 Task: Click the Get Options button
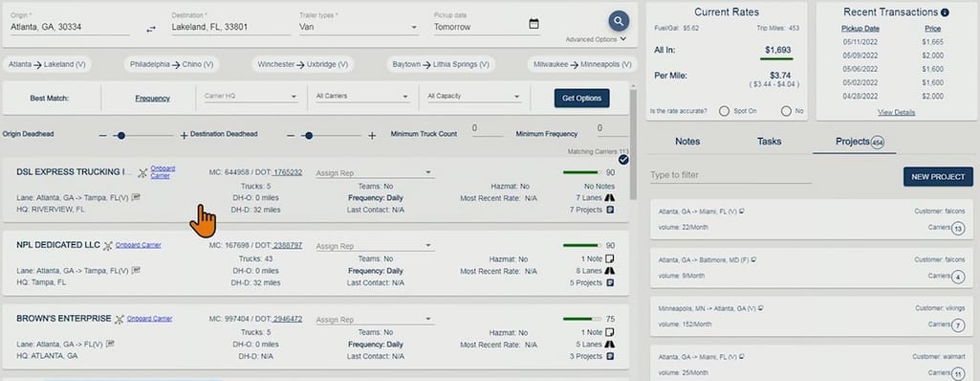click(x=581, y=99)
